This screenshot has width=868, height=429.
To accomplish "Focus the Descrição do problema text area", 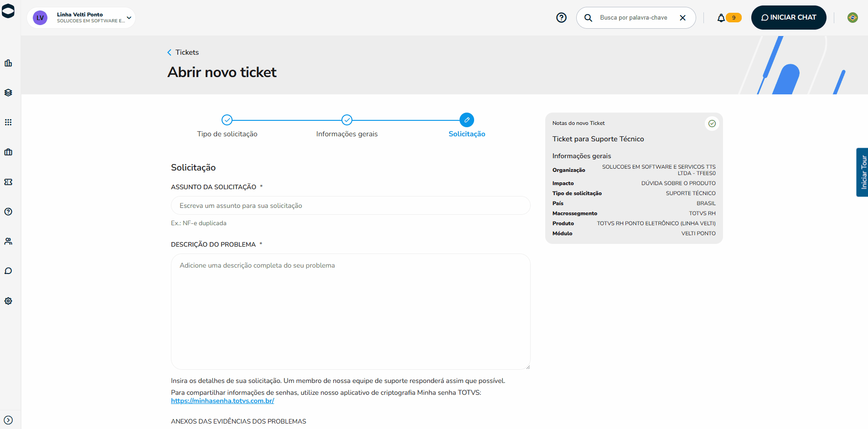I will click(351, 311).
